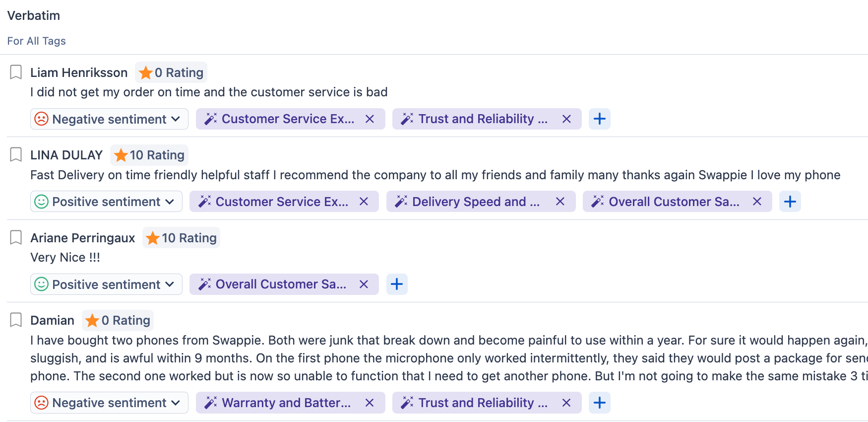
Task: Bookmark Liam Henriksson's review
Action: (x=15, y=72)
